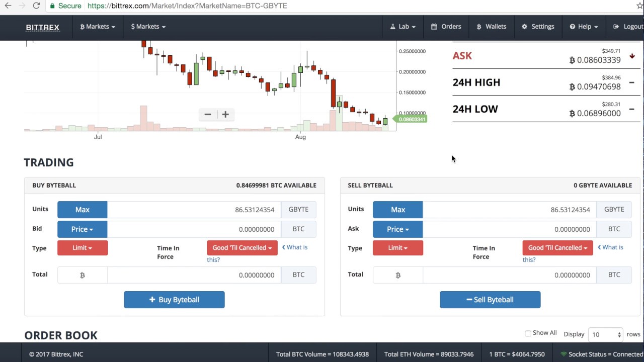Screen dimensions: 644x362
Task: Click the 24H HIGH value 0.09470698
Action: point(595,86)
